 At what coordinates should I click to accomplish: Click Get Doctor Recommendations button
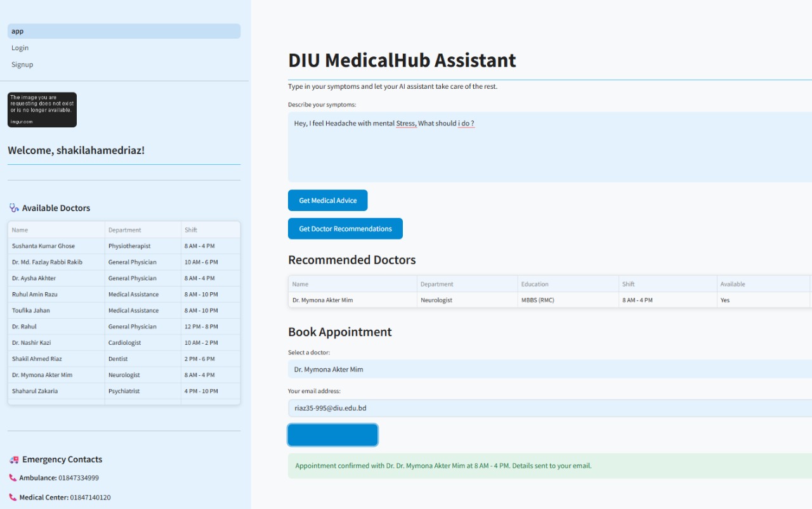click(x=345, y=229)
